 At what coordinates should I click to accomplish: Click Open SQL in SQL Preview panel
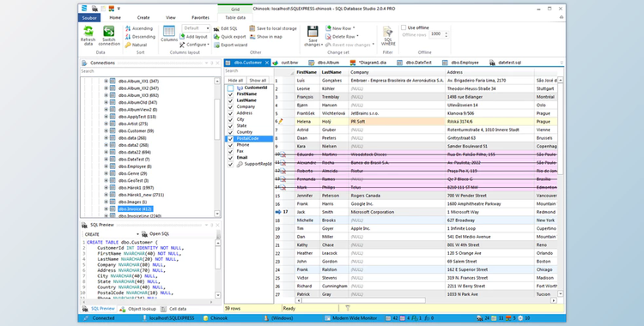pyautogui.click(x=155, y=233)
